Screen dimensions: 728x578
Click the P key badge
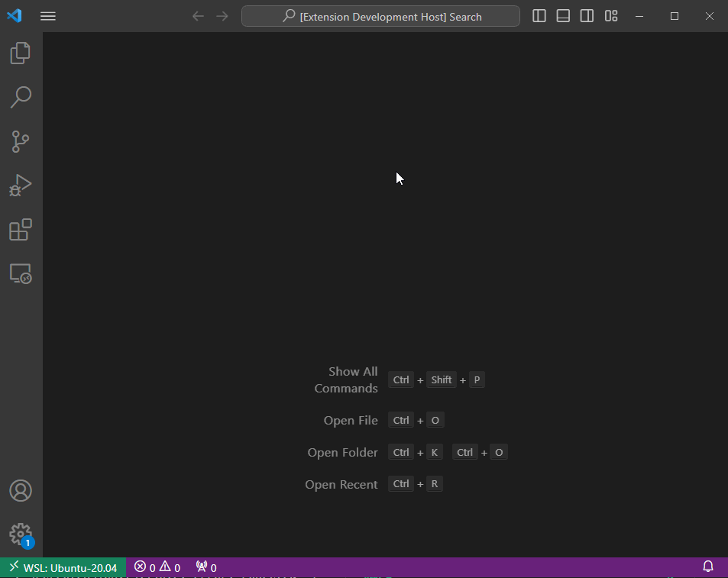[477, 380]
